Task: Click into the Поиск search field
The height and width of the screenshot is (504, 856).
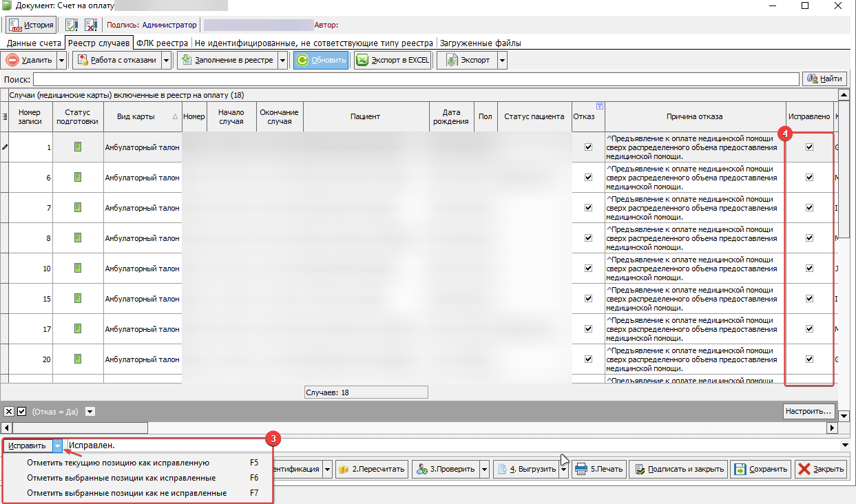Action: coord(415,79)
